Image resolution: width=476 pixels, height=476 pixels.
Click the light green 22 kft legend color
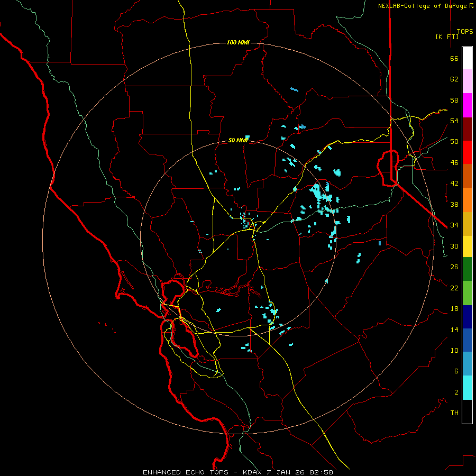click(467, 293)
